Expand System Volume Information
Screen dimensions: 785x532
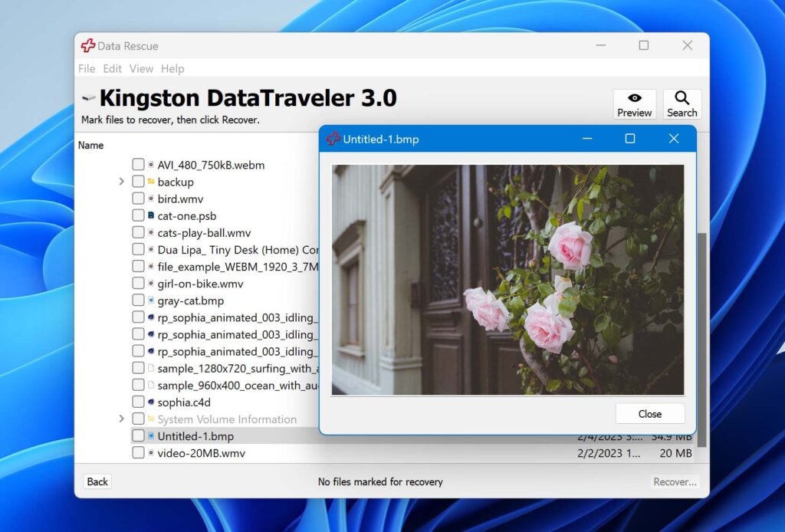(x=121, y=419)
